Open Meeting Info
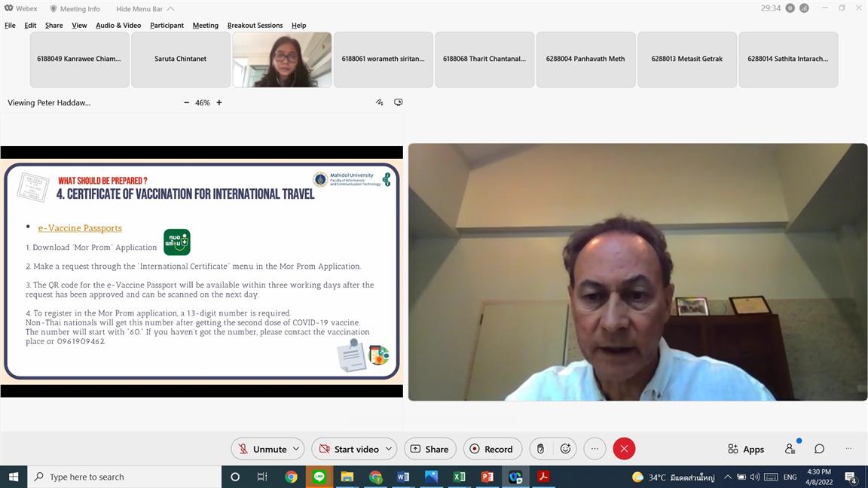 tap(75, 9)
